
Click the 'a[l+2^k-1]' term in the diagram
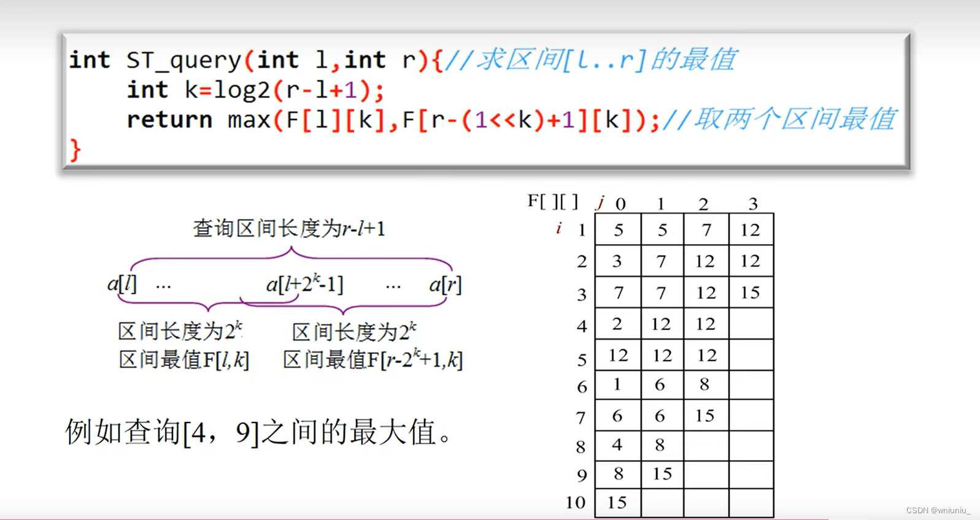click(305, 284)
